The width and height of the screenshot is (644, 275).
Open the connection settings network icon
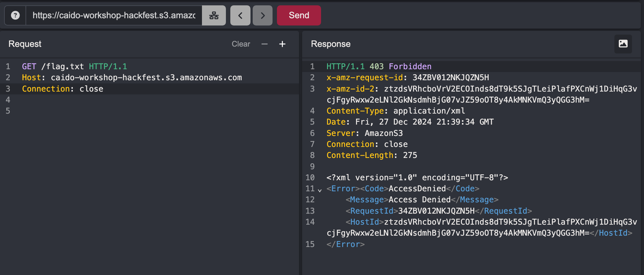[x=214, y=15]
